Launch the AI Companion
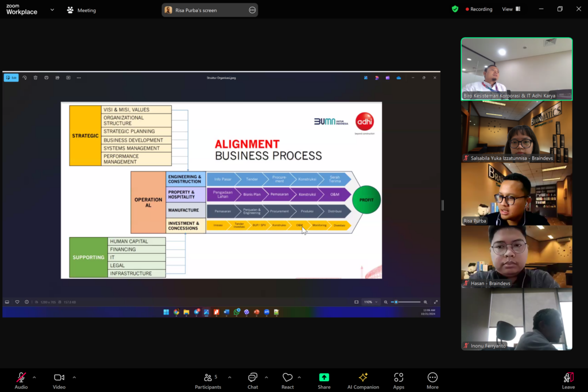588x392 pixels. click(x=363, y=378)
